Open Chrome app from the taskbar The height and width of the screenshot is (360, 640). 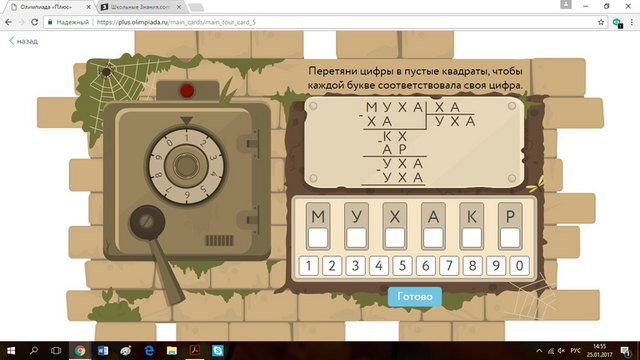pos(80,351)
